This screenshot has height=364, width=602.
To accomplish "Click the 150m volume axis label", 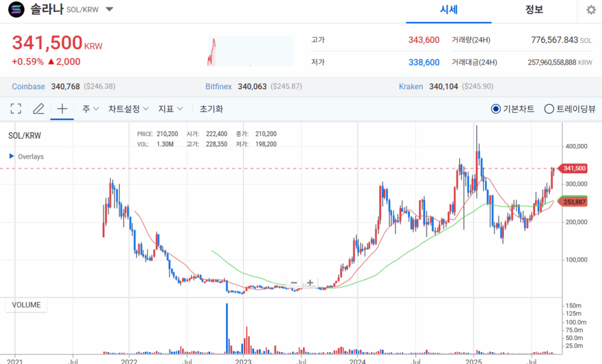I will 574,306.
